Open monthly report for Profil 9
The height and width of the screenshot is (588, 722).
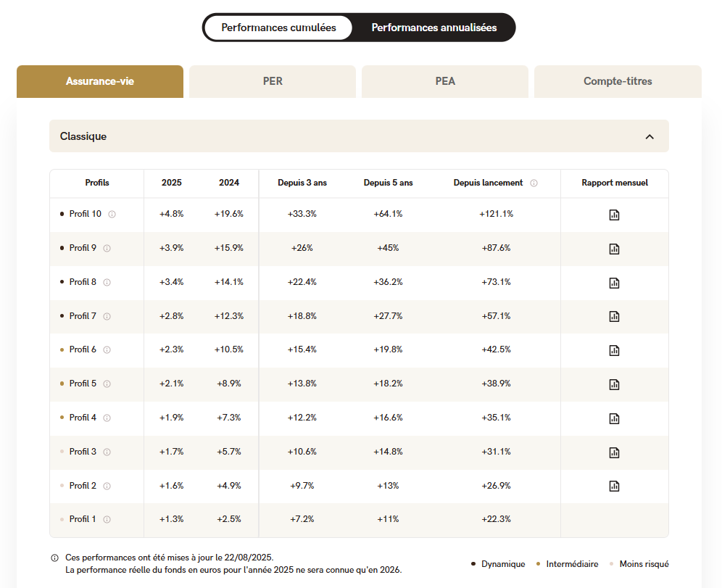[614, 249]
